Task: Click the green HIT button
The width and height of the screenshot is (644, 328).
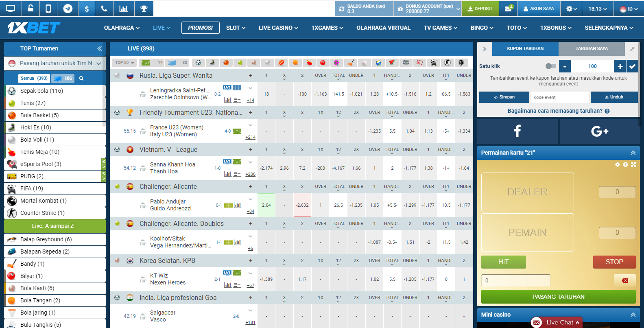Action: click(x=504, y=262)
